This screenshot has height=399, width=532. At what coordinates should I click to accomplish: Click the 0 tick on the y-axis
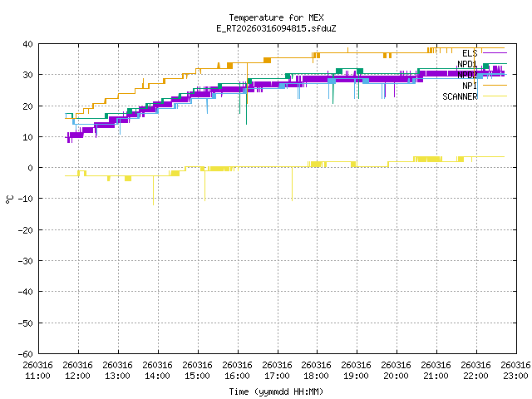30,168
